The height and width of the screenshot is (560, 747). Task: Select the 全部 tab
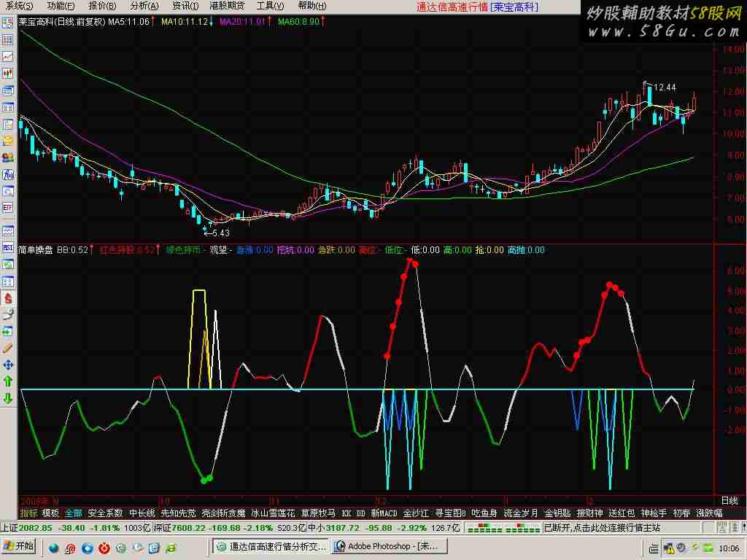[74, 513]
